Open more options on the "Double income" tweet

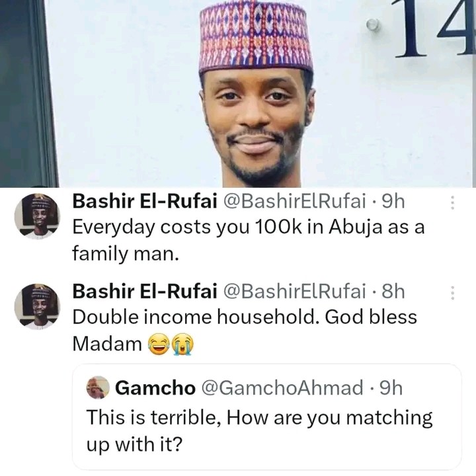pyautogui.click(x=452, y=293)
